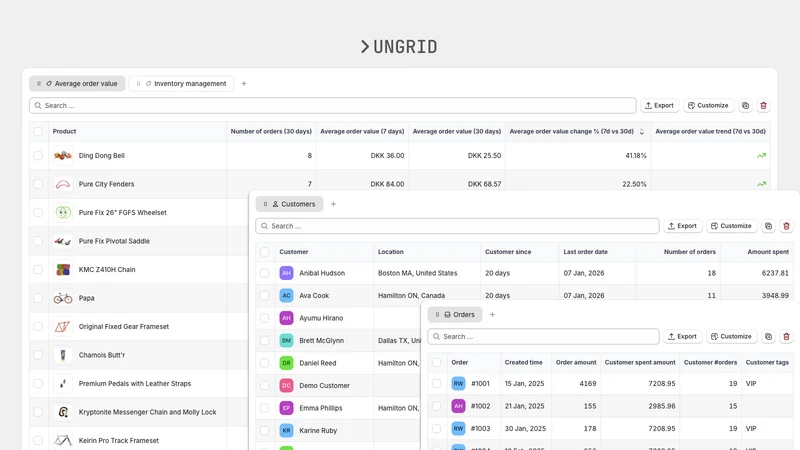Click the drag handle on Orders tab
800x450 pixels.
pyautogui.click(x=437, y=315)
